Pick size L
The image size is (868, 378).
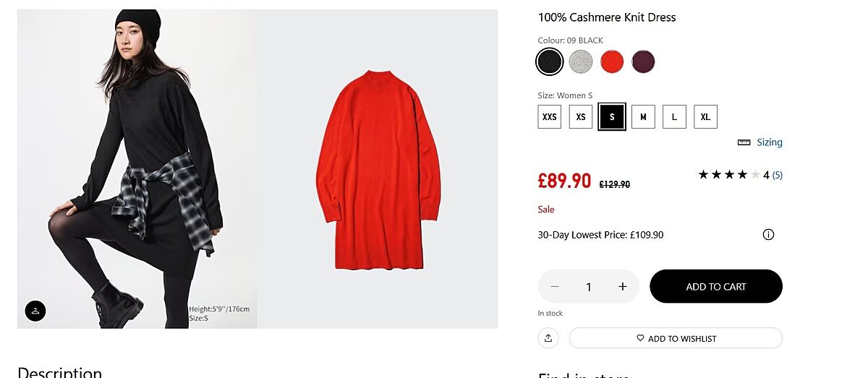[674, 116]
